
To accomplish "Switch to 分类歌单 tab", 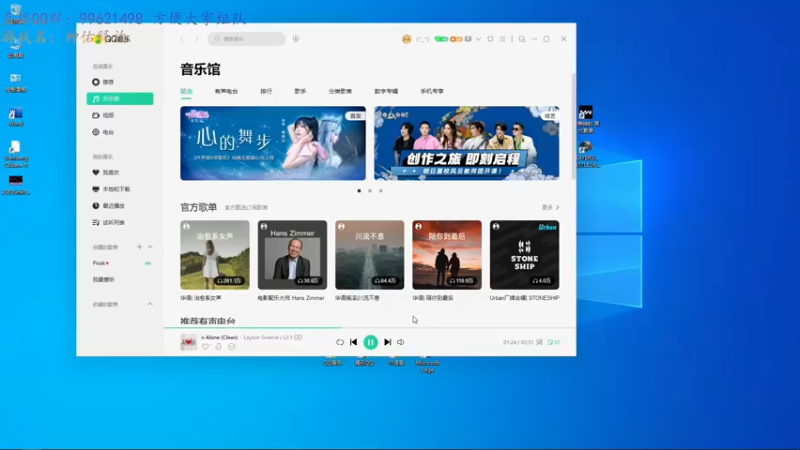I will click(x=340, y=91).
